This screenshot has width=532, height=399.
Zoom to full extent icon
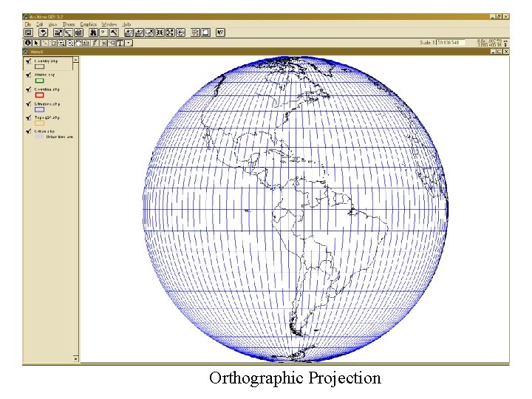[x=129, y=33]
